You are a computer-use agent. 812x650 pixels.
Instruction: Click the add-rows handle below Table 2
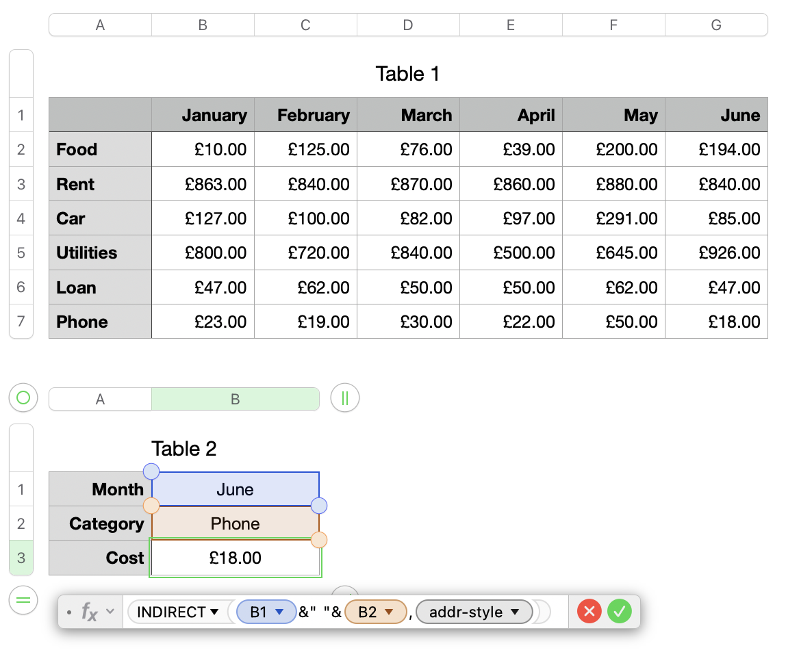pyautogui.click(x=23, y=601)
